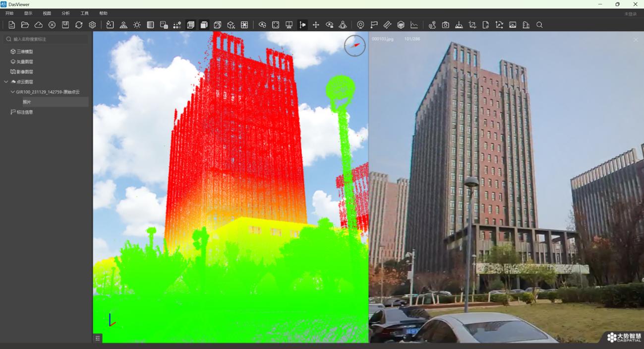Image resolution: width=644 pixels, height=349 pixels.
Task: Toggle the wireframe cube display mode
Action: click(x=217, y=25)
